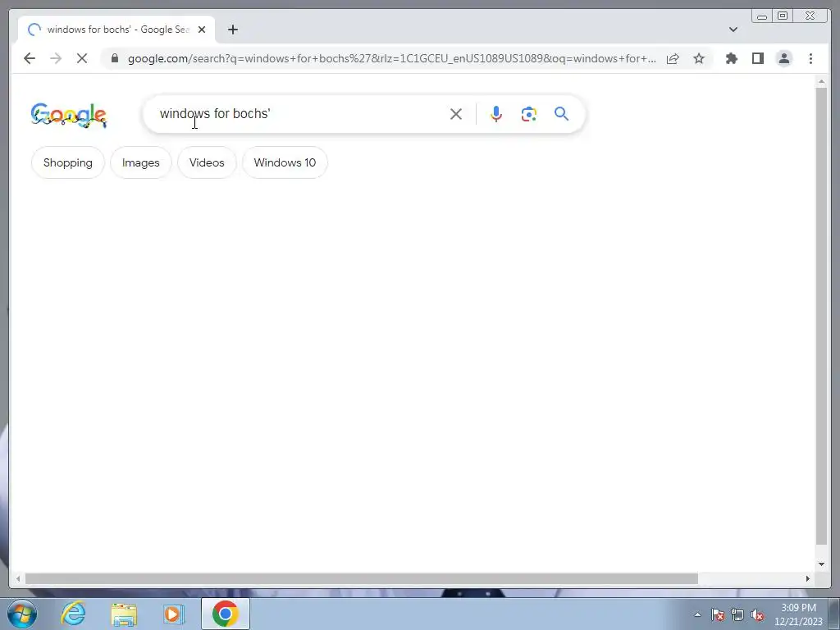Open the Chrome profile avatar menu

coord(783,58)
